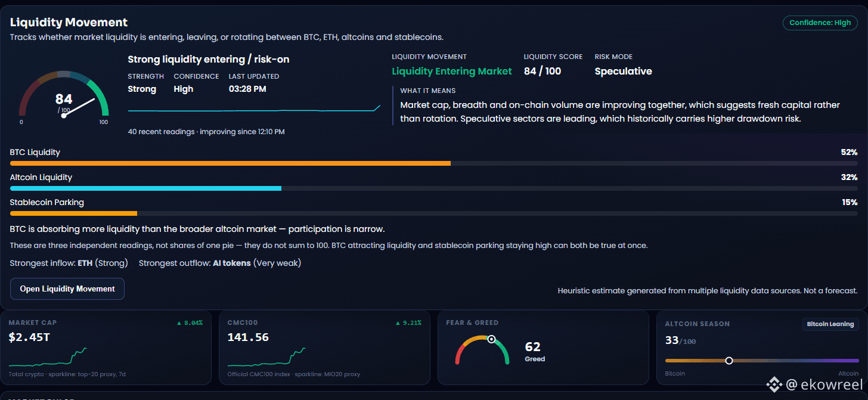The image size is (868, 400).
Task: Click the 'WHAT IT MEANS' explanation paragraph
Action: coord(620,111)
